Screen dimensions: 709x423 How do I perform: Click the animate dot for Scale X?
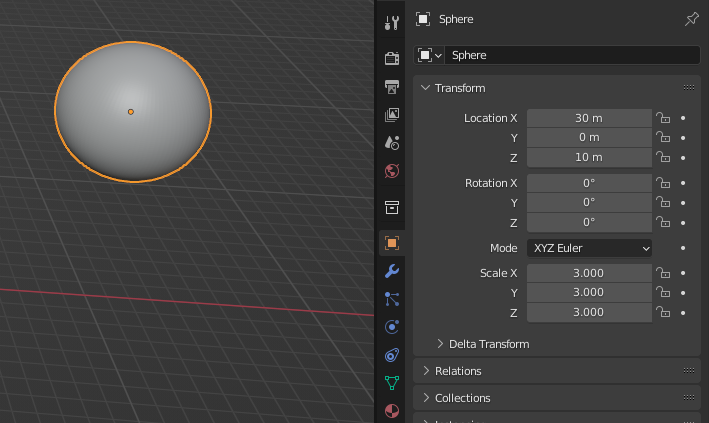[x=683, y=273]
